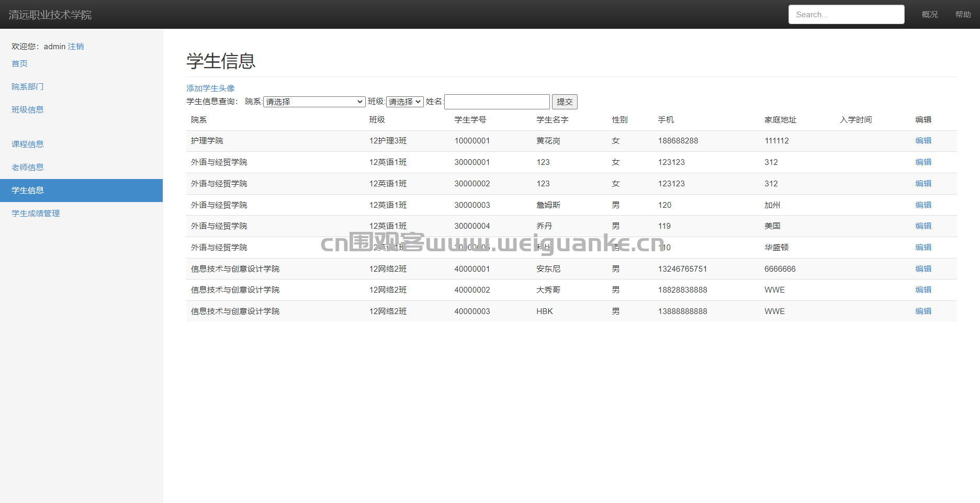The height and width of the screenshot is (503, 980).
Task: Open the 班级 class dropdown
Action: click(x=405, y=102)
